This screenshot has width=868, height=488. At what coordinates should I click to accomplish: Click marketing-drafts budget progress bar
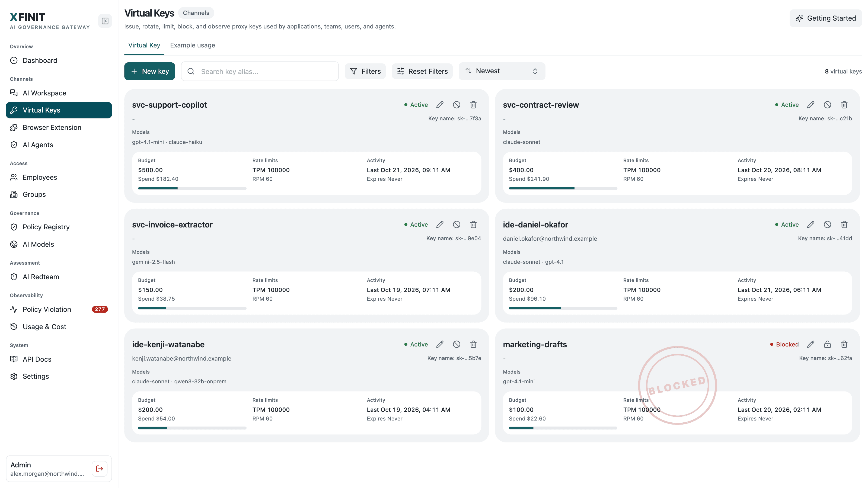coord(563,428)
